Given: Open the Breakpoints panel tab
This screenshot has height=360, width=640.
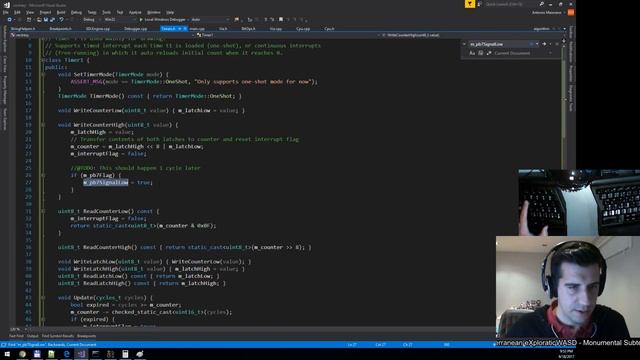Looking at the screenshot, I should point(87,336).
